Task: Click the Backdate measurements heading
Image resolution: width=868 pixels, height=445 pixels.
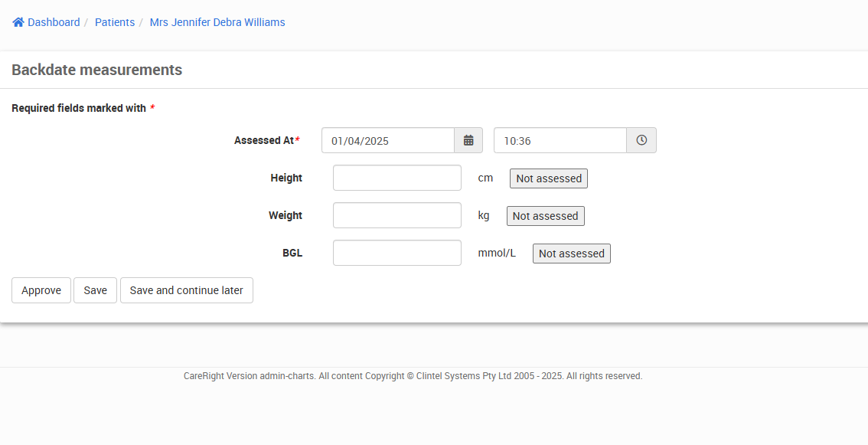Action: (97, 70)
